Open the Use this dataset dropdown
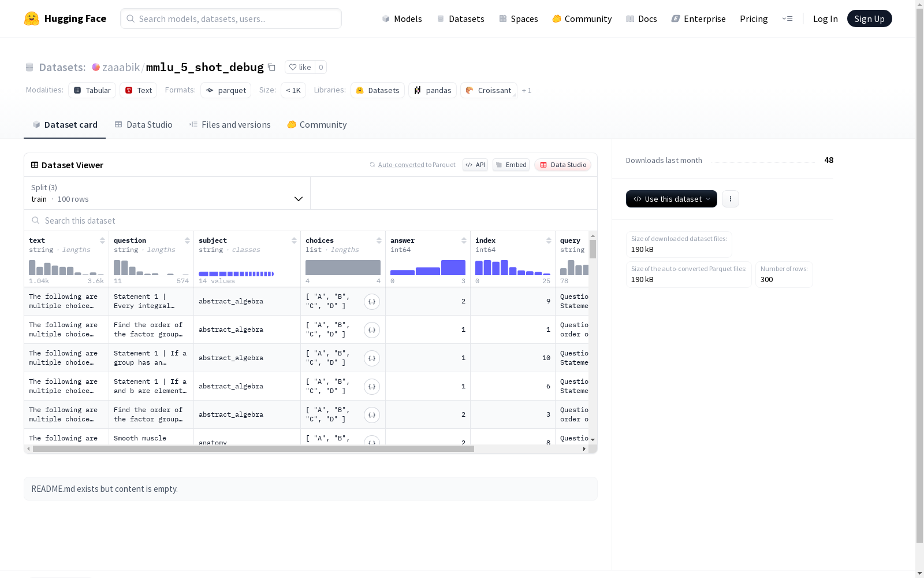 672,199
